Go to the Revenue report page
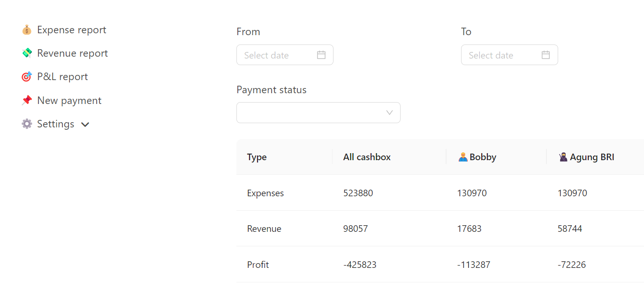This screenshot has height=303, width=644. 72,53
